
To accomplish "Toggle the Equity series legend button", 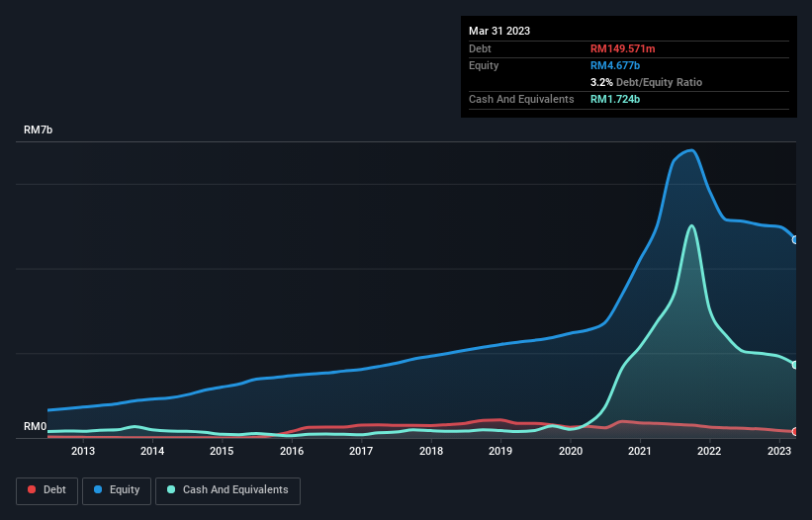I will [117, 490].
